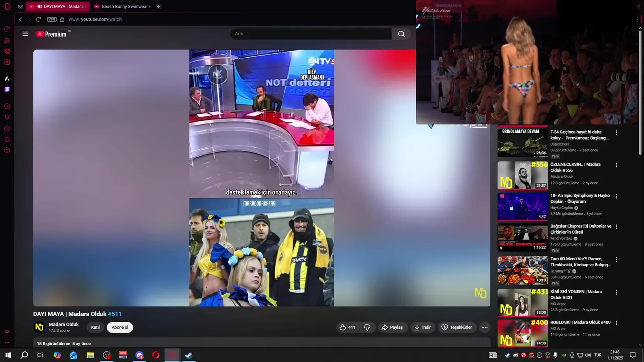This screenshot has width=644, height=362.
Task: Open the Aria AI icon in sidebar
Action: pyautogui.click(x=7, y=78)
